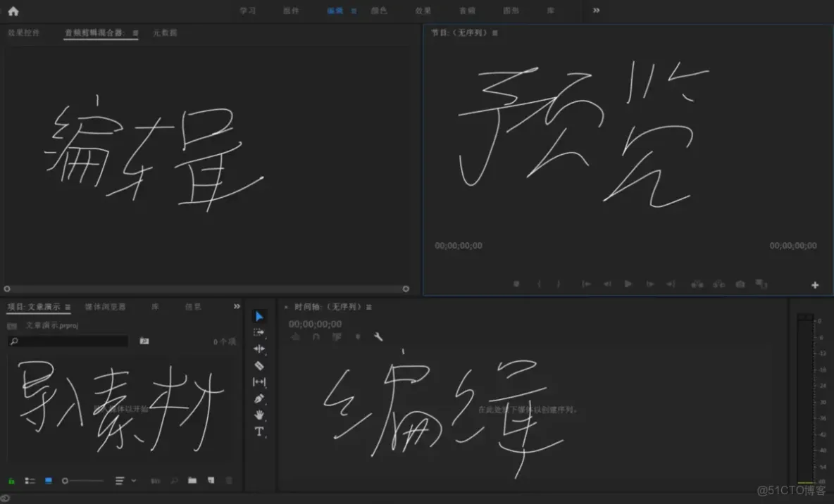
Task: Enable the Selection tool
Action: [259, 316]
